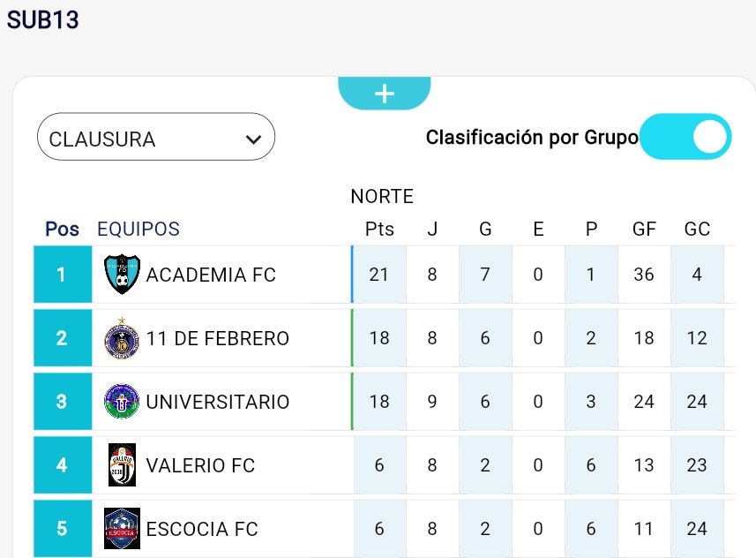Open the VALERIO FC team name
Image resolution: width=756 pixels, height=558 pixels.
pos(200,466)
